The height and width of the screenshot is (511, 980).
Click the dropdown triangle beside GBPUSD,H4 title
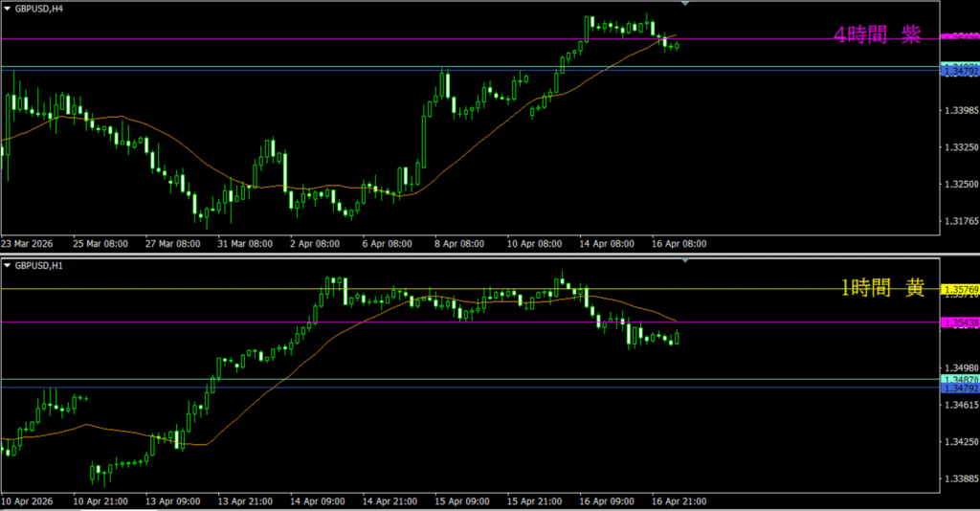click(7, 7)
